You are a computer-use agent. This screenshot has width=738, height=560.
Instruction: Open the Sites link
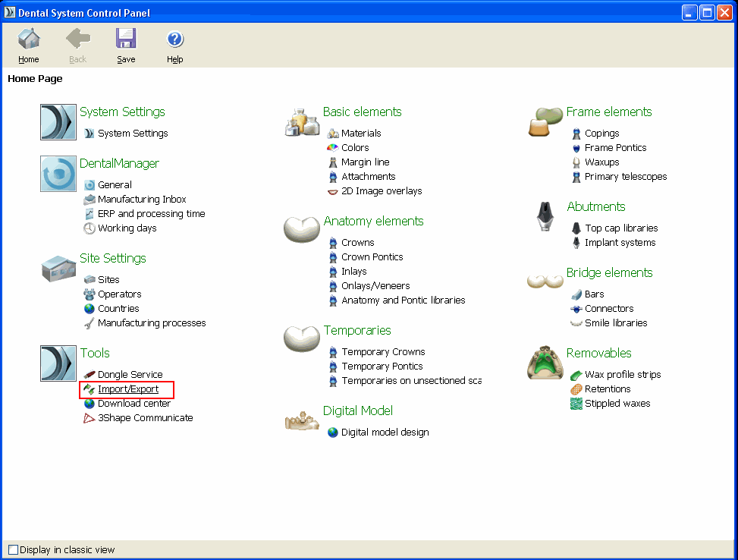[108, 280]
